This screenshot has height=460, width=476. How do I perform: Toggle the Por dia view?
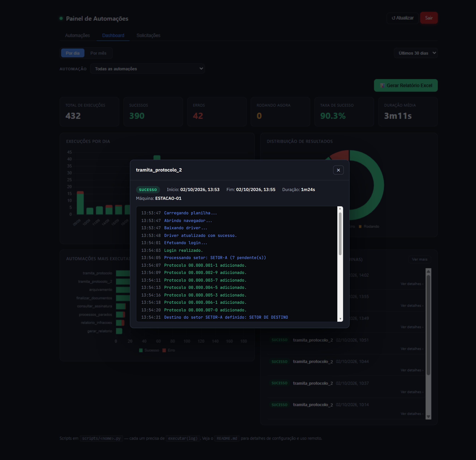click(73, 53)
